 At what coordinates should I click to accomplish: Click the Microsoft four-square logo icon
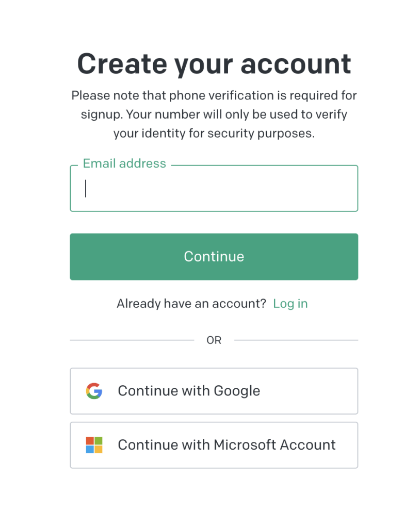click(94, 445)
